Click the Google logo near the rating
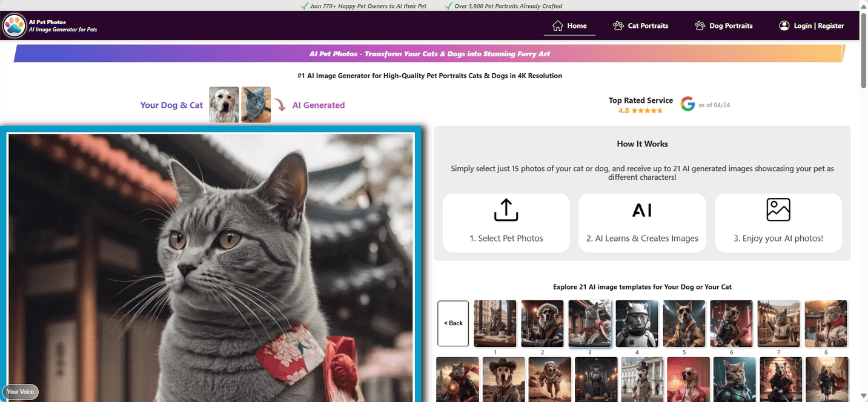This screenshot has height=402, width=868. tap(687, 104)
